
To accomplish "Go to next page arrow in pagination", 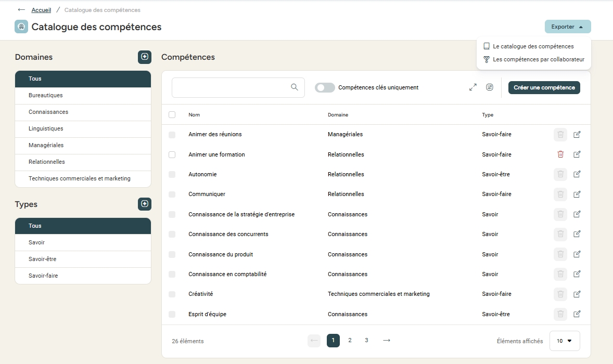I will [386, 341].
